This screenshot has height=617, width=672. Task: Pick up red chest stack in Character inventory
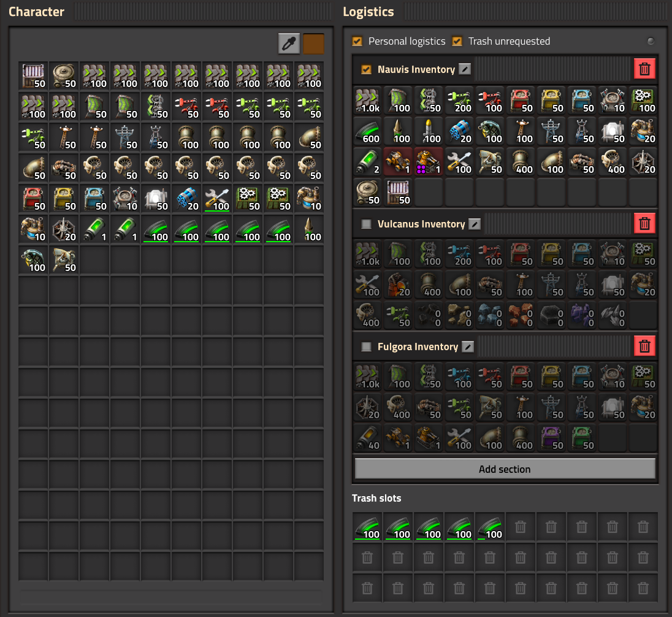pos(34,199)
